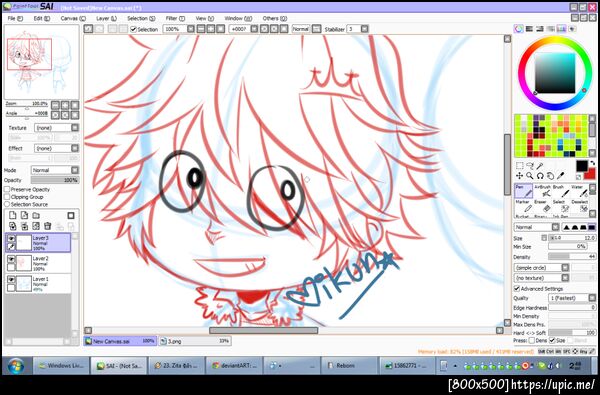
Task: Open the Others menu
Action: 274,18
